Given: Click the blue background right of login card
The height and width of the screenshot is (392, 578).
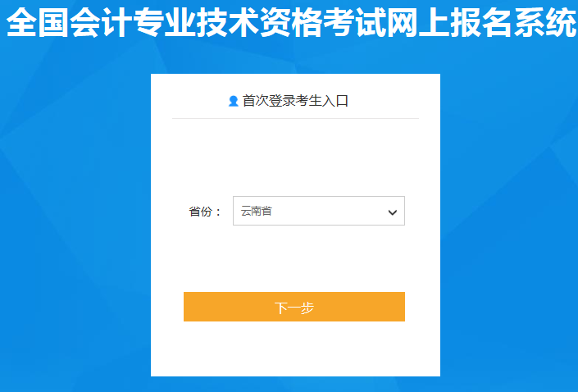Looking at the screenshot, I should coord(508,221).
